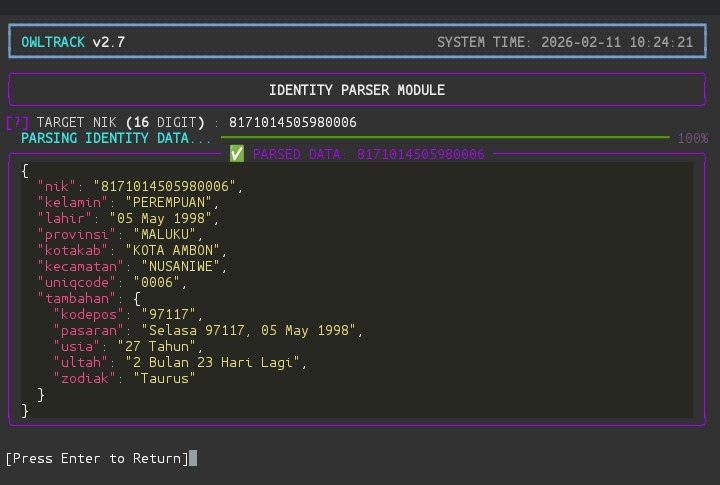Click the 100% progress label
Image resolution: width=720 pixels, height=485 pixels.
click(693, 138)
